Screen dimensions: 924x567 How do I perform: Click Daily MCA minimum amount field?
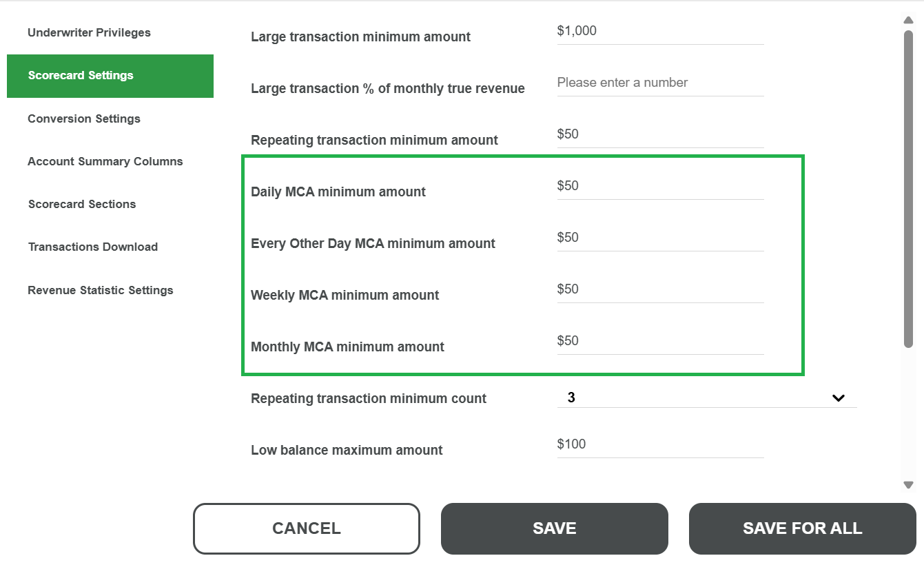(x=660, y=186)
